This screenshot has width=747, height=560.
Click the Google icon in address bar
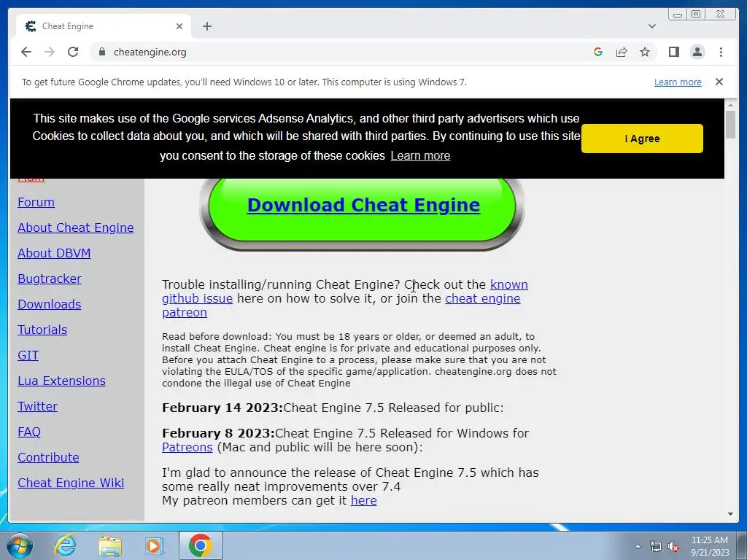598,52
